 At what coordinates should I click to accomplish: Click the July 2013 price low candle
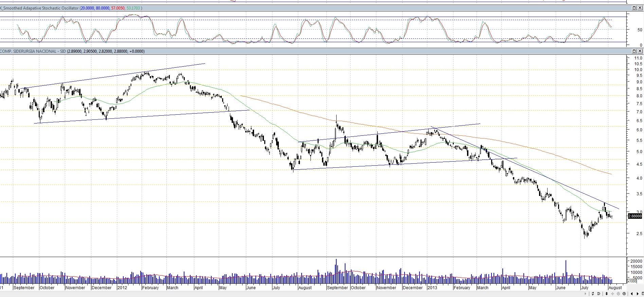point(585,234)
